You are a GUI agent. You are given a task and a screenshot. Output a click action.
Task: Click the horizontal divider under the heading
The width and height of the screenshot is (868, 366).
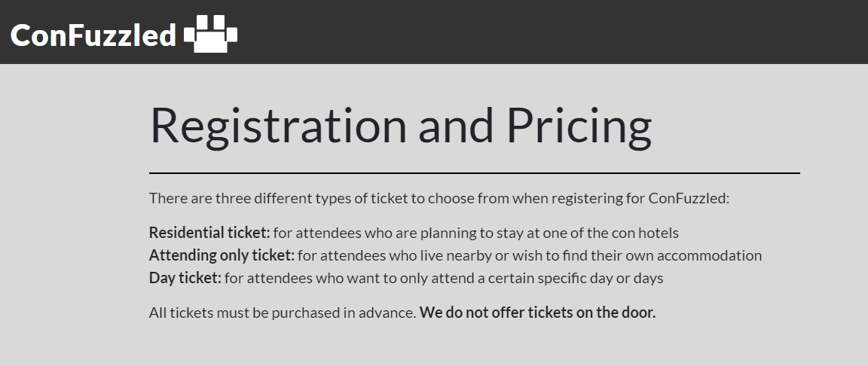tap(474, 173)
